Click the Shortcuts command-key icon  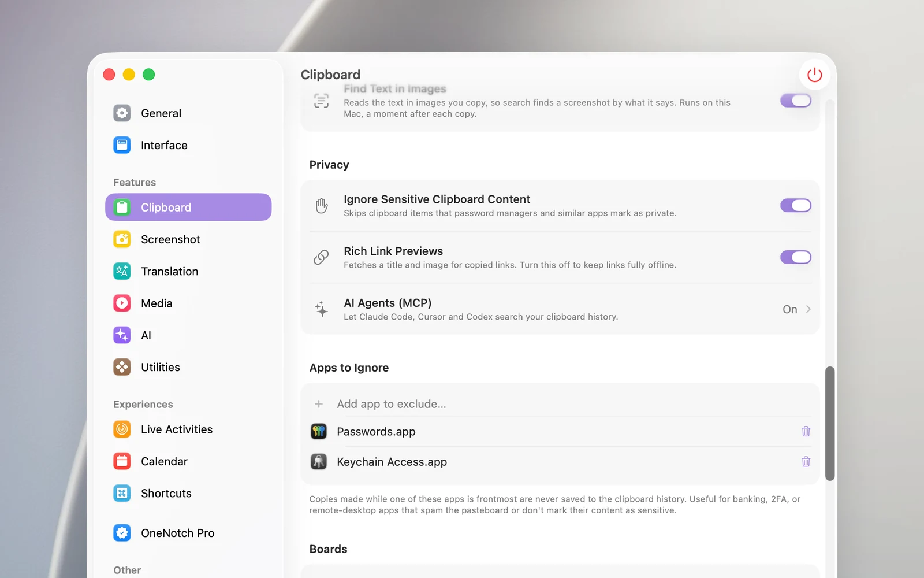pos(122,493)
